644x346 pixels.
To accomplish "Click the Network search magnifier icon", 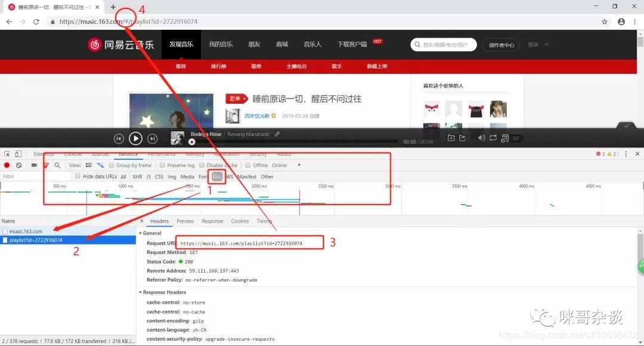I will 57,165.
